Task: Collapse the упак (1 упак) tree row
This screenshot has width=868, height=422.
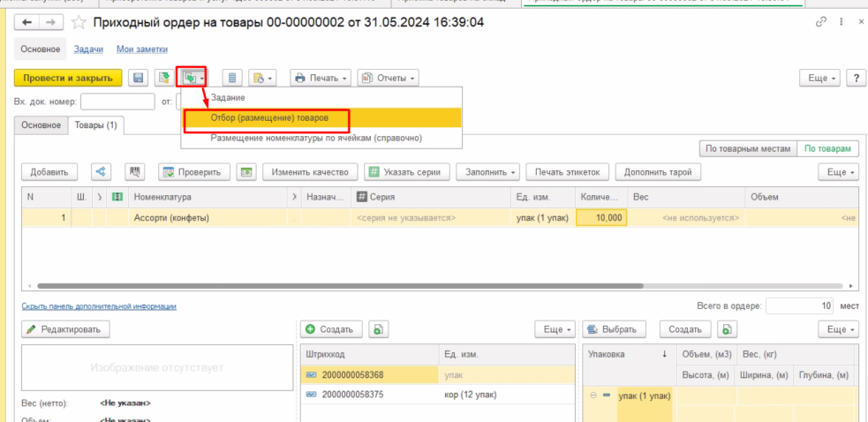Action: tap(593, 395)
